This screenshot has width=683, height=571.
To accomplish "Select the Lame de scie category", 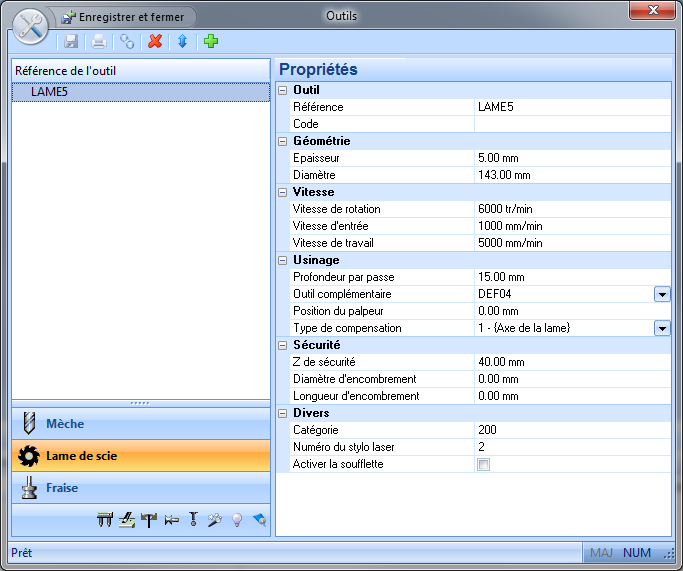I will pyautogui.click(x=141, y=456).
